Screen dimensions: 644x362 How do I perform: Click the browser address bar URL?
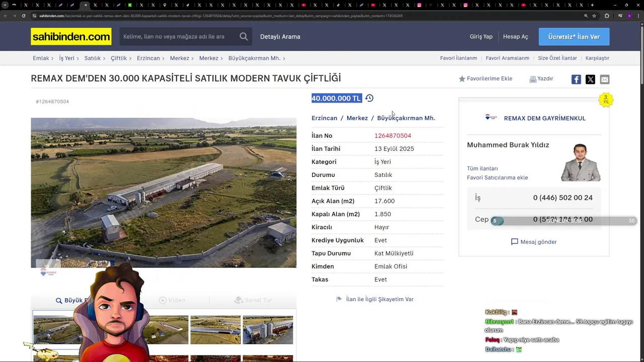tap(221, 16)
